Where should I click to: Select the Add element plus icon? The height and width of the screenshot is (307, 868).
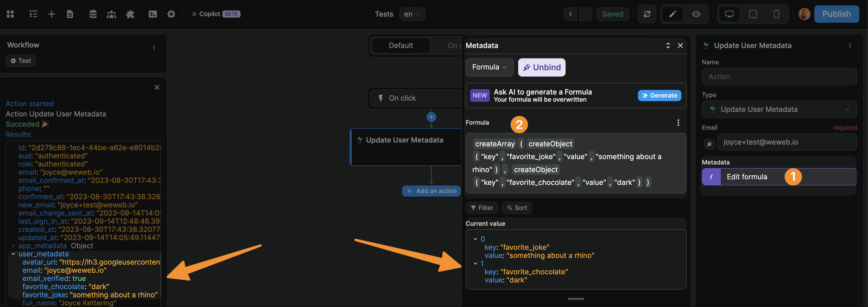[51, 14]
